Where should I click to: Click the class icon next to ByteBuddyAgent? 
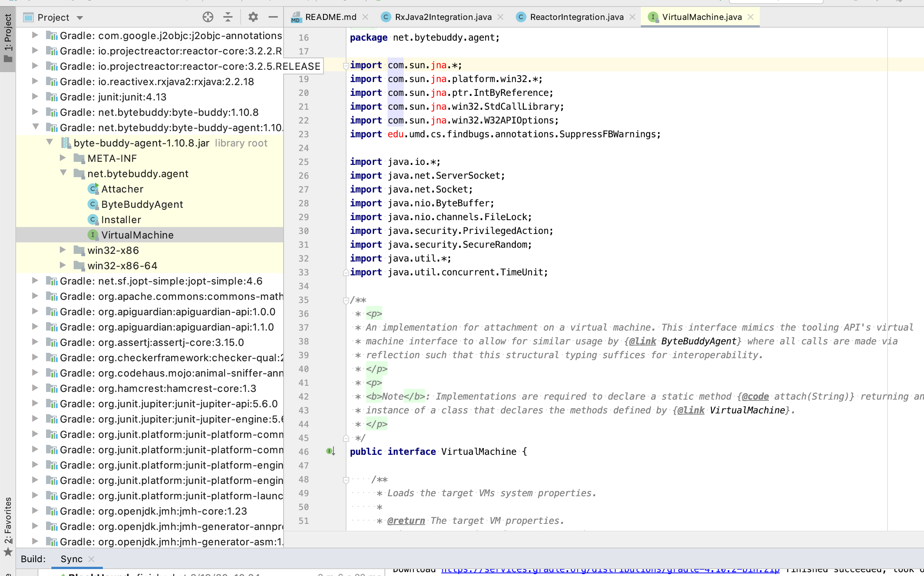(92, 204)
